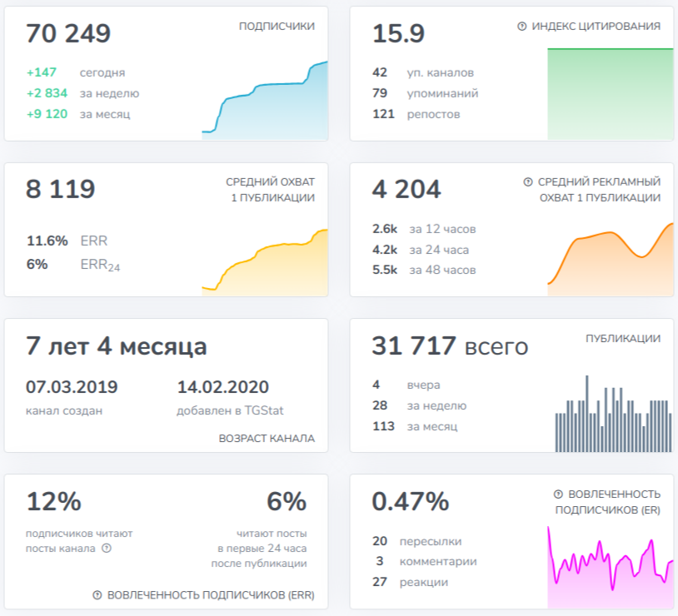The height and width of the screenshot is (616, 678).
Task: Open the blue subscribers growth chart
Action: coord(265,100)
